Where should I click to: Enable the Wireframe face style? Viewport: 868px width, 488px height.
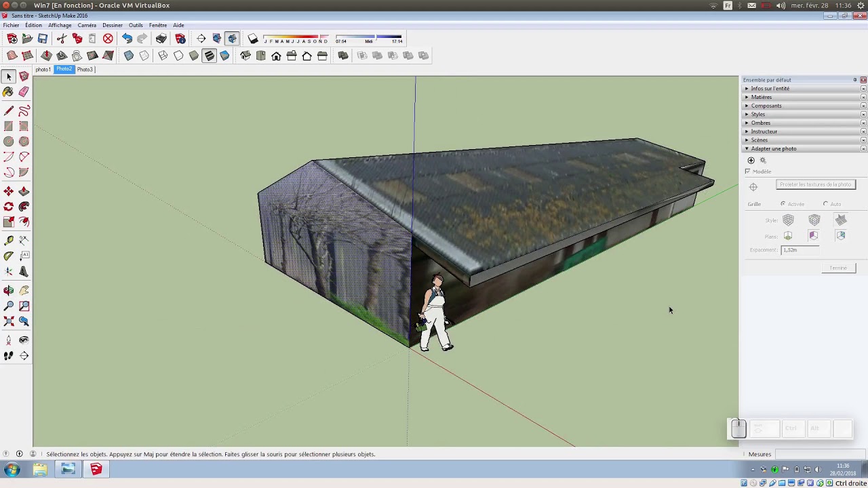pyautogui.click(x=163, y=56)
